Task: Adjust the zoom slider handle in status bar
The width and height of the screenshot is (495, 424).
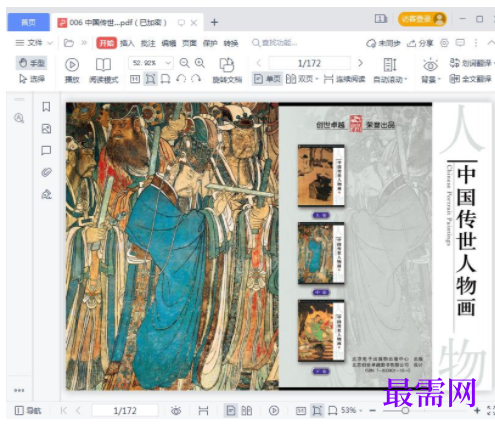Action: [x=405, y=411]
